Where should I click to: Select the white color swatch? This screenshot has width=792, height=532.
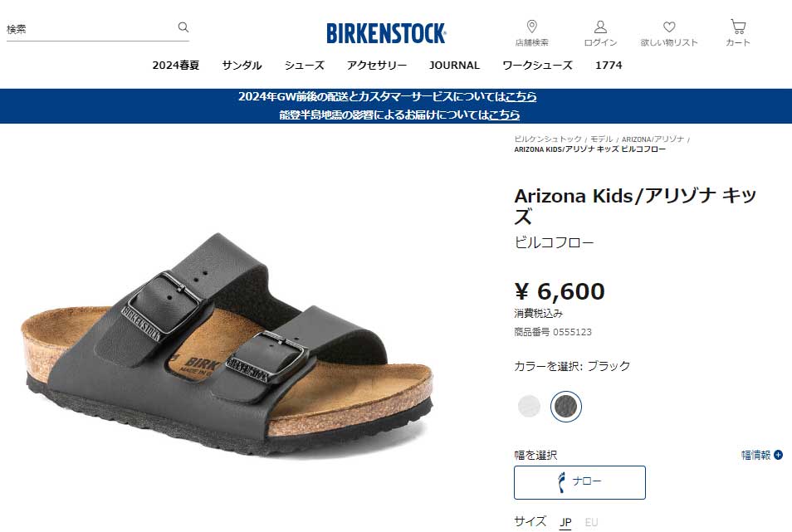point(529,406)
